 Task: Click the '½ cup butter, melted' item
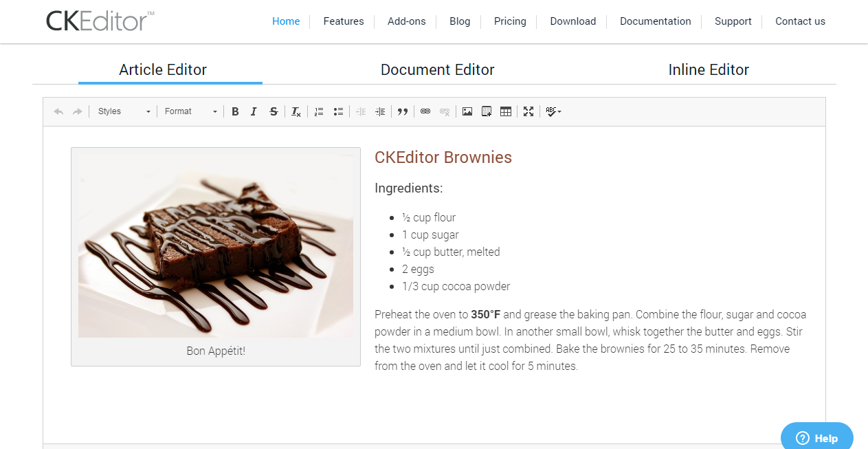[x=451, y=252]
